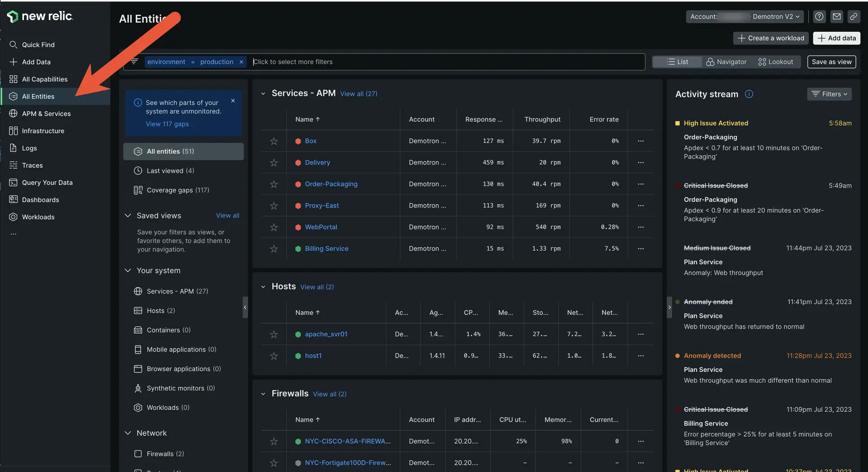Favorite the Delivery service with star
The height and width of the screenshot is (472, 868).
pos(274,163)
